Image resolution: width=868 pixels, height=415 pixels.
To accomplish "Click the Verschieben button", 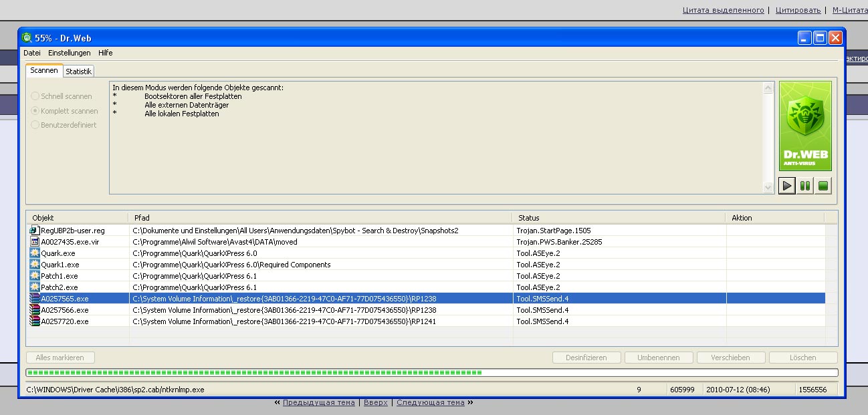I will 731,358.
